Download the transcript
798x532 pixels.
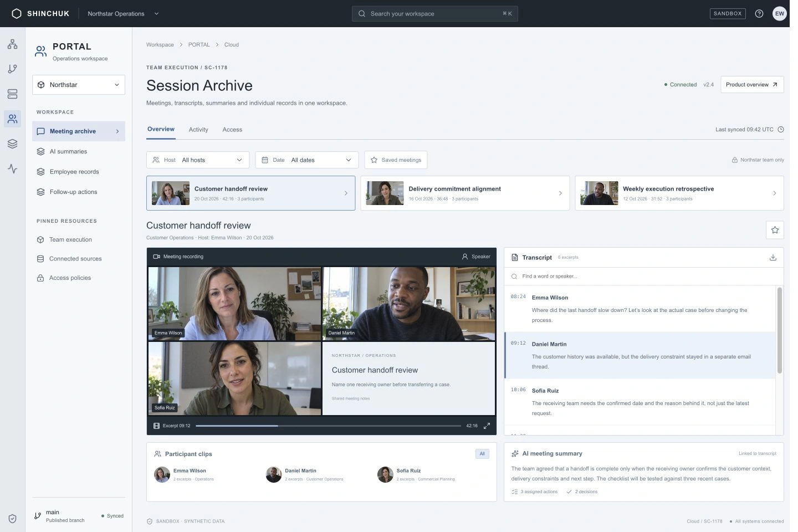pos(773,258)
